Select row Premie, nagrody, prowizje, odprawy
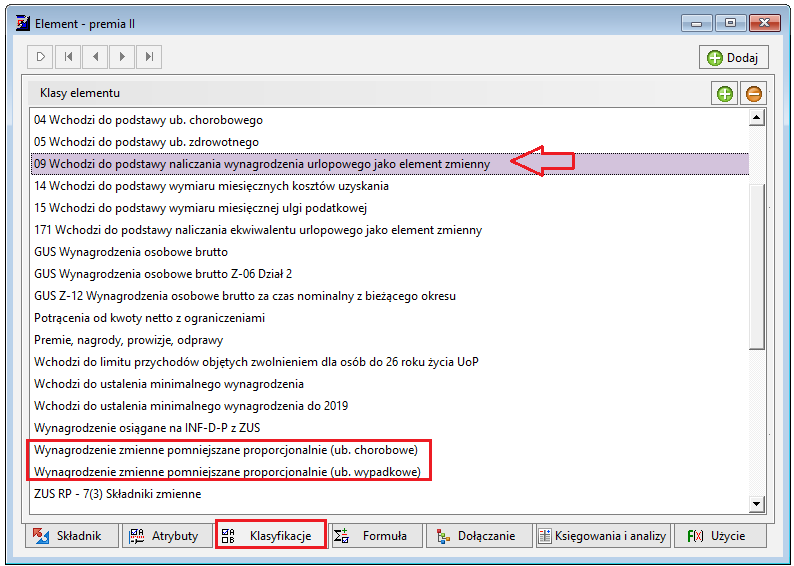This screenshot has width=794, height=566. click(389, 340)
